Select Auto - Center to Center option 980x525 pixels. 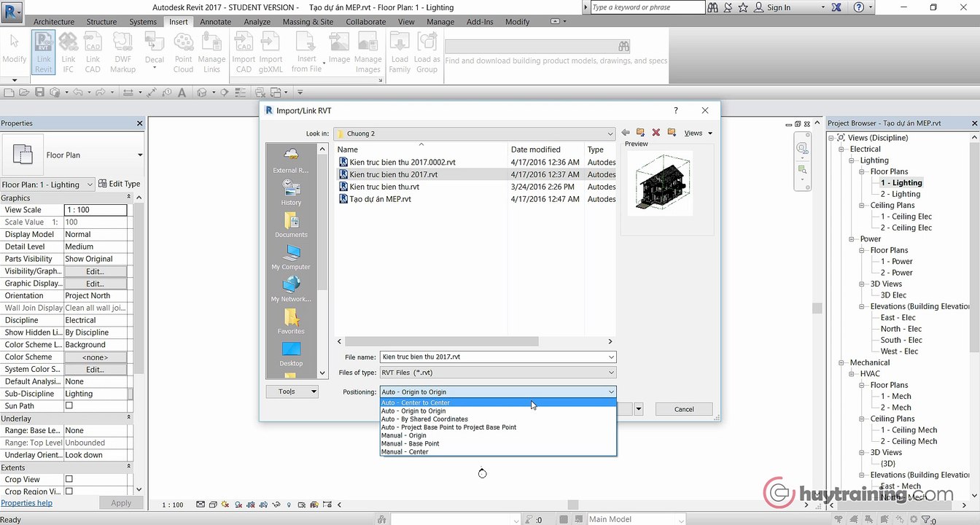tap(498, 402)
